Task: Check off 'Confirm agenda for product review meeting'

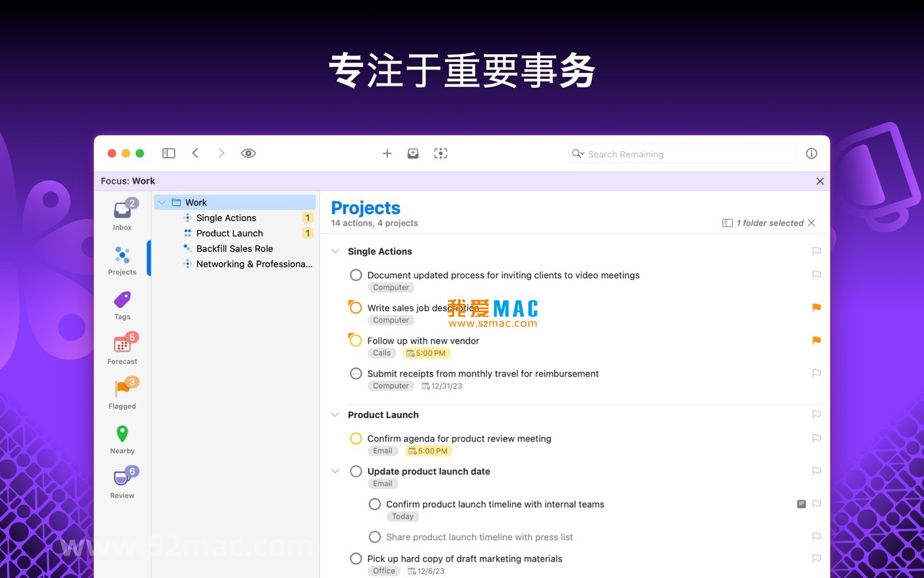Action: (356, 438)
